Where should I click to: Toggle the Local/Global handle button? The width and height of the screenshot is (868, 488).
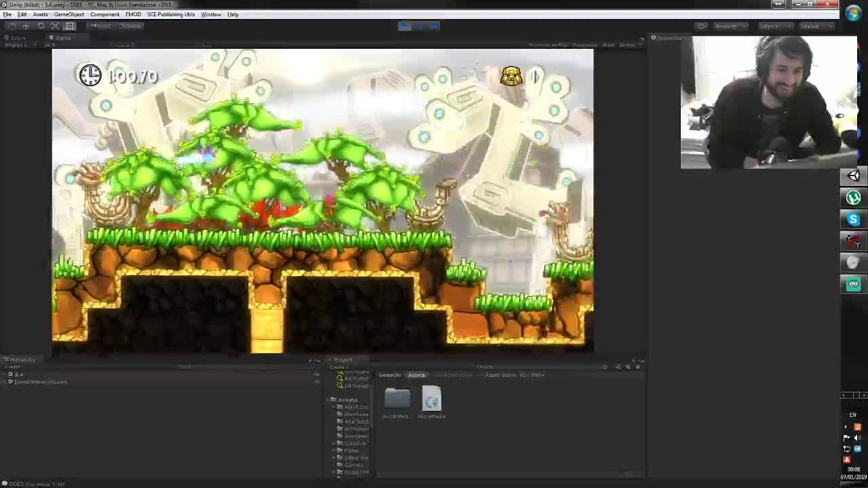pos(129,26)
